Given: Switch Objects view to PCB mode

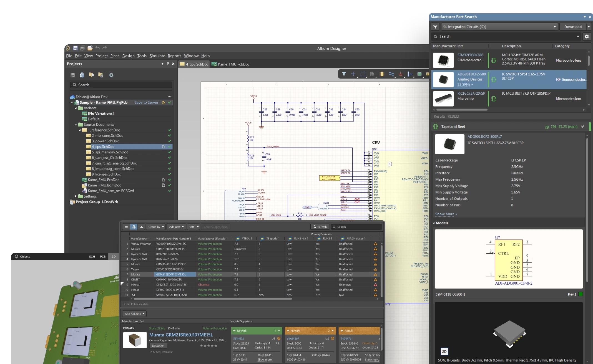Looking at the screenshot, I should click(103, 257).
